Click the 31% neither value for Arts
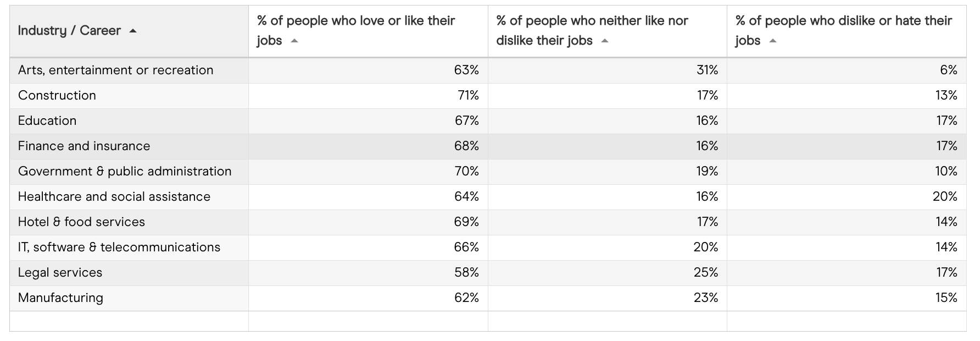980x341 pixels. pyautogui.click(x=707, y=70)
